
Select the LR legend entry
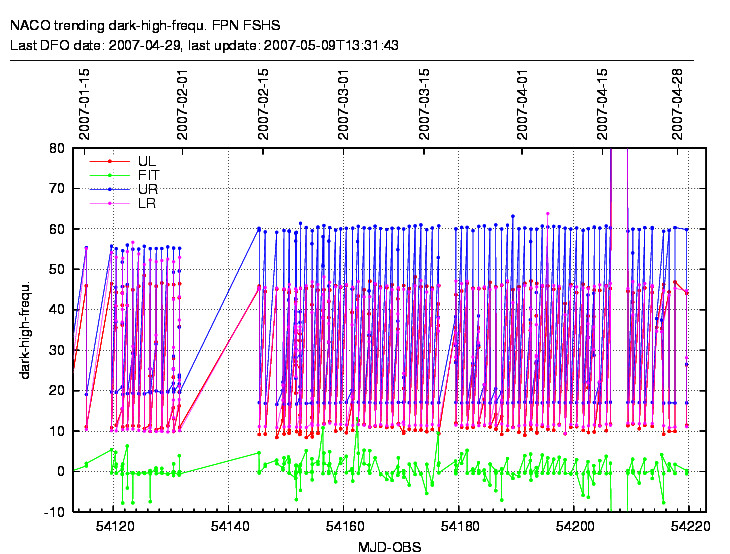(x=147, y=203)
